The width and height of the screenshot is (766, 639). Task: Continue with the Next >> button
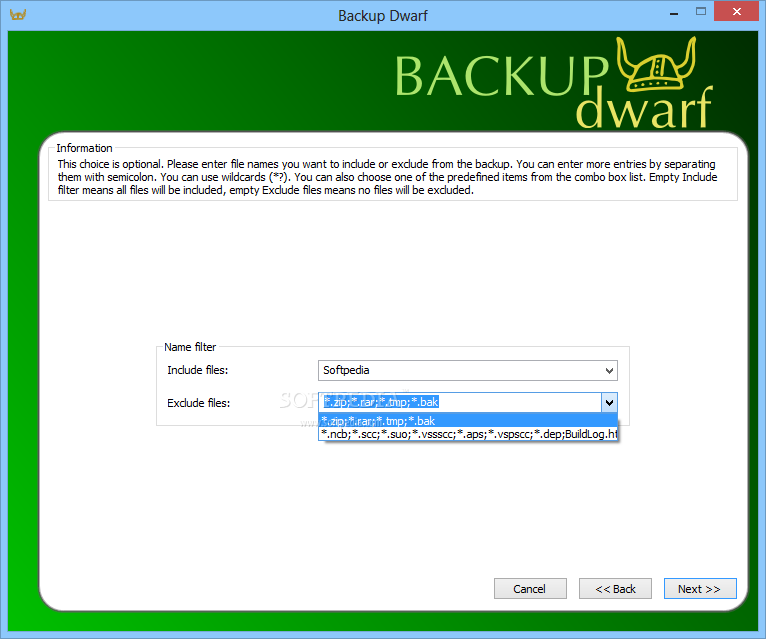pos(700,589)
